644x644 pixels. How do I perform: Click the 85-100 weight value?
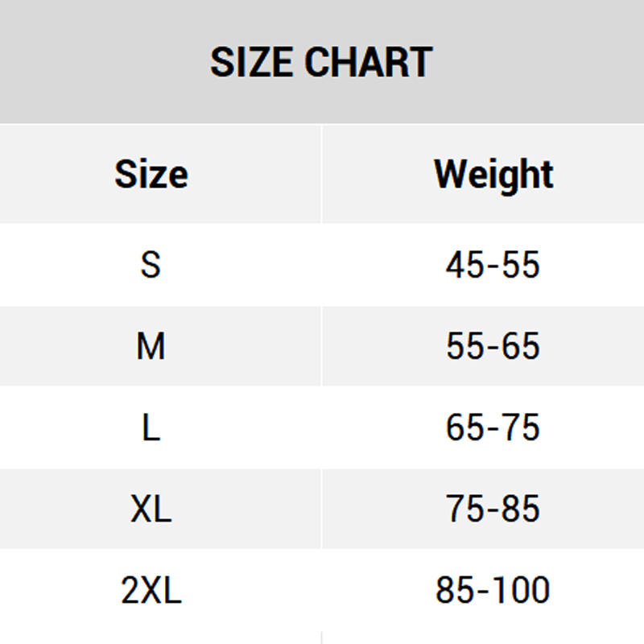[x=493, y=590]
